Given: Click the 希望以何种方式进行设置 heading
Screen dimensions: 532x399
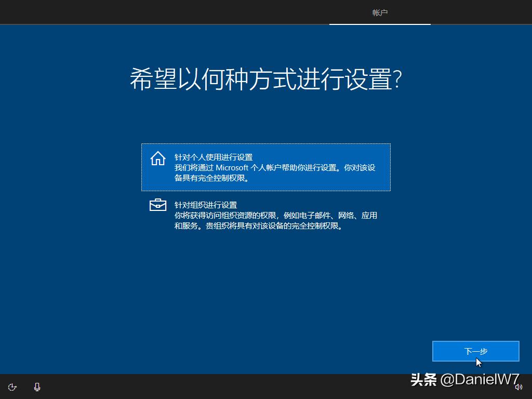Looking at the screenshot, I should tap(266, 77).
